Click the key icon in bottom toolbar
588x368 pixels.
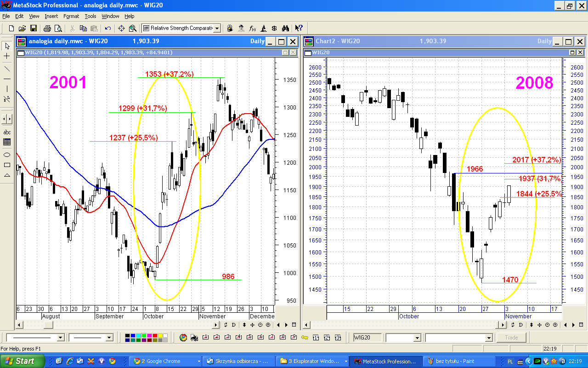305,338
